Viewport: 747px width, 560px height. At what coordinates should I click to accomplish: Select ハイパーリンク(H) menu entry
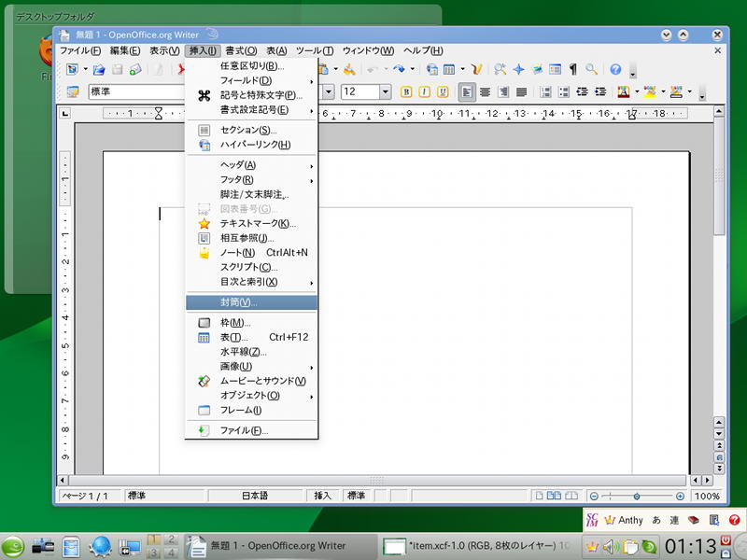tap(251, 145)
